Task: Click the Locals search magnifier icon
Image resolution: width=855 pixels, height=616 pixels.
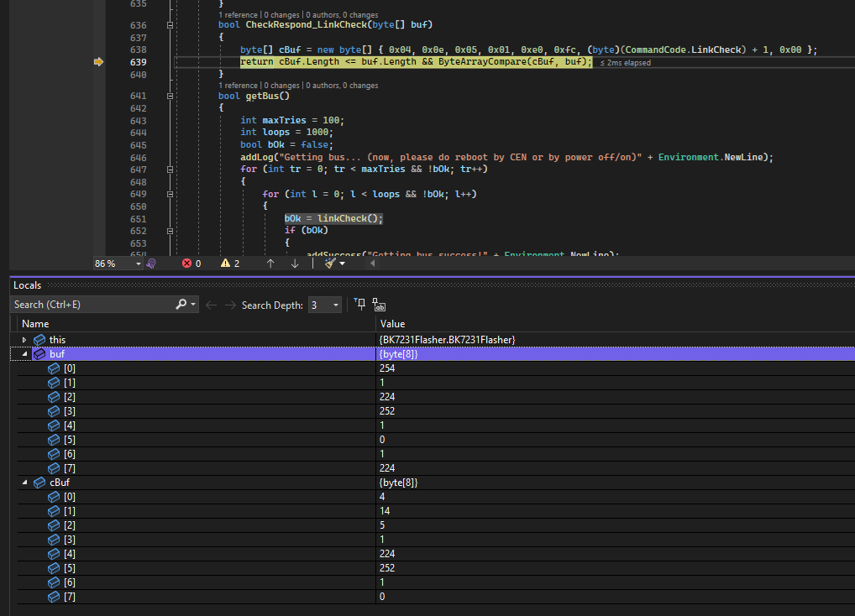Action: click(x=181, y=305)
